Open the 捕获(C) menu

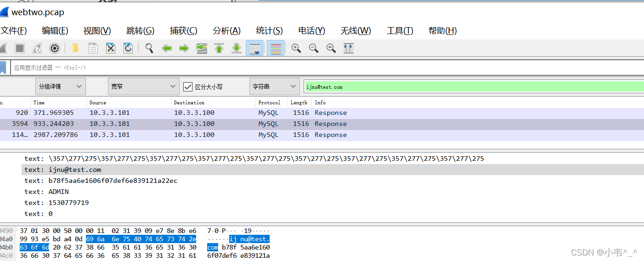tap(183, 31)
